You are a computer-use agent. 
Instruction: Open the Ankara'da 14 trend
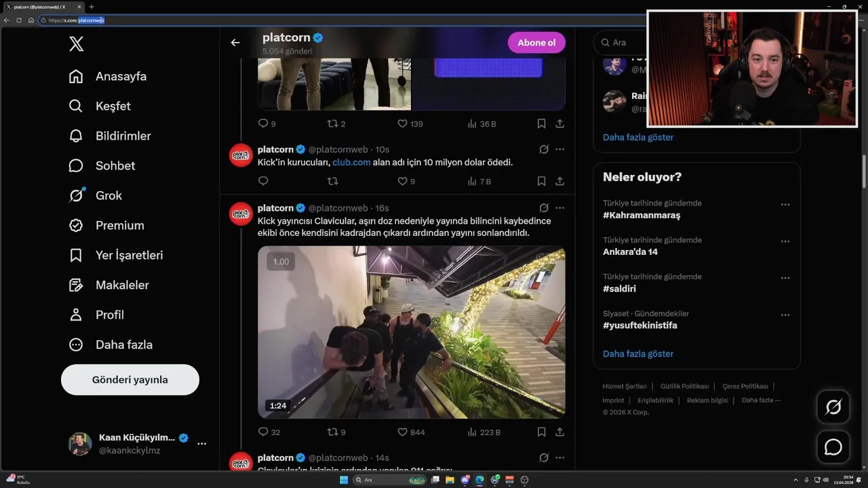(x=630, y=252)
